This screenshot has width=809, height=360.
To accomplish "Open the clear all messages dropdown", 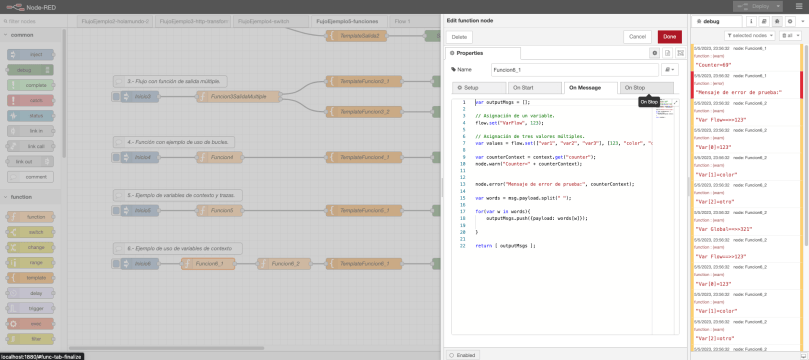I will click(790, 36).
